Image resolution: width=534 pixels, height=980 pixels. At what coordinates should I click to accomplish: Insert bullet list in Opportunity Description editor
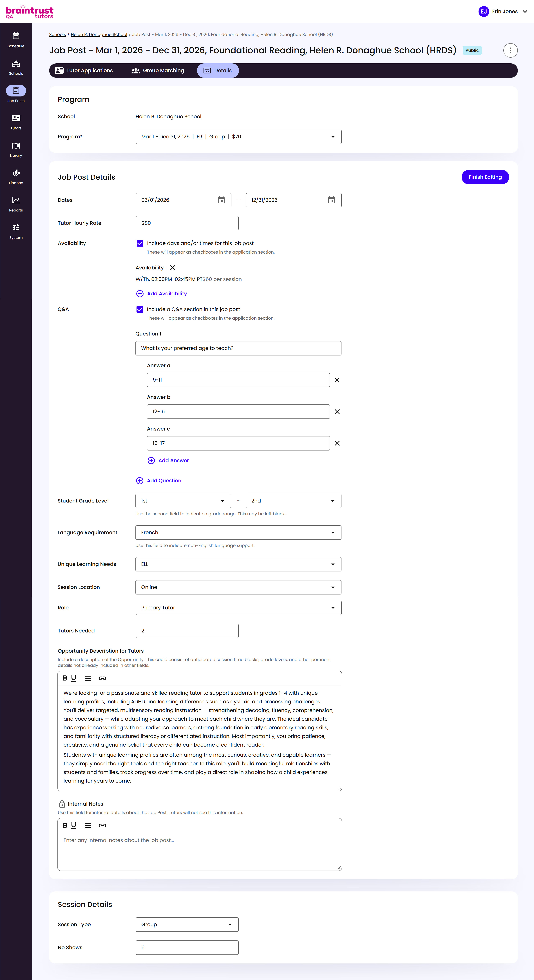[x=88, y=678]
